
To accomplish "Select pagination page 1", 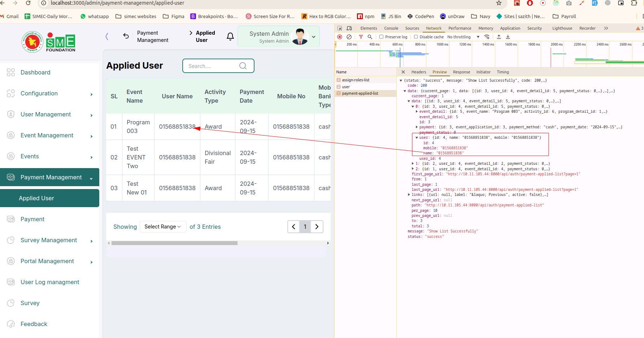I will pos(305,227).
